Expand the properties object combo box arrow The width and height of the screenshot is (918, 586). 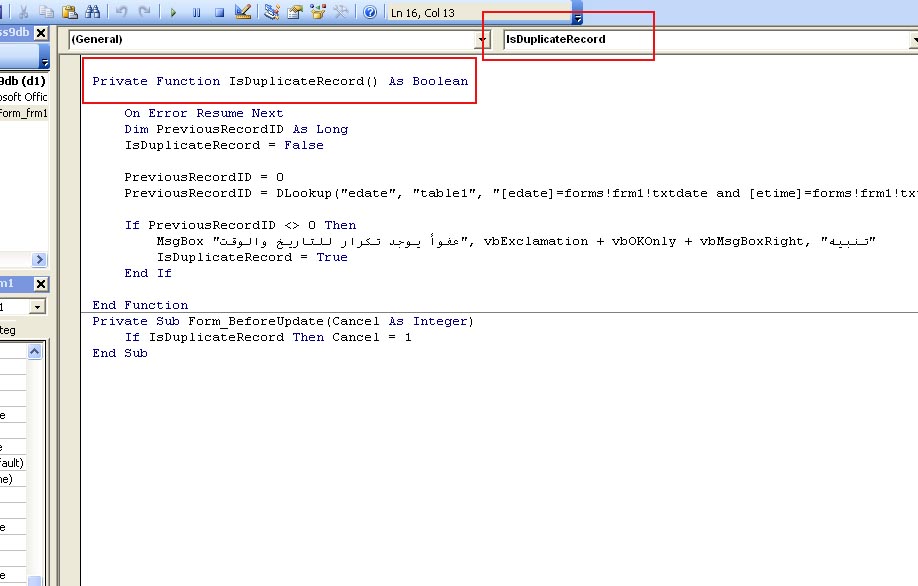(x=37, y=307)
